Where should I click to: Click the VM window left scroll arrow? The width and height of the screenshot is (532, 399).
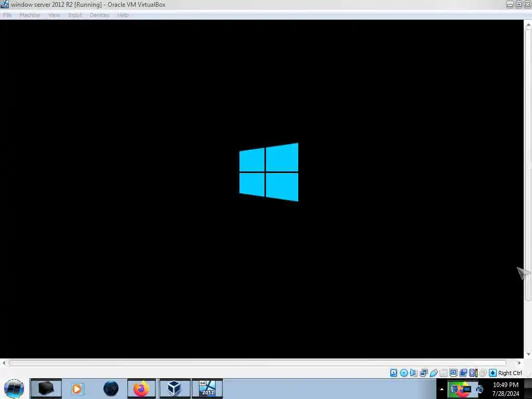(4, 363)
